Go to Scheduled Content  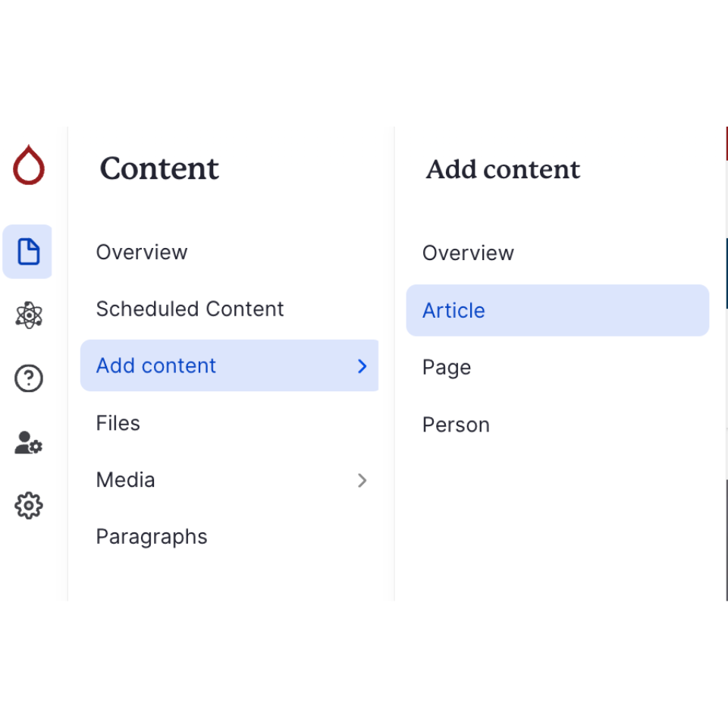coord(190,309)
